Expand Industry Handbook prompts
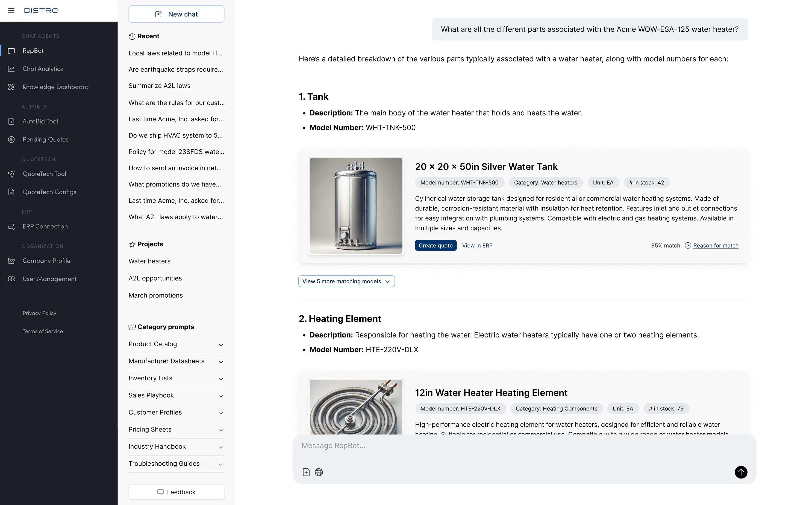 point(176,447)
